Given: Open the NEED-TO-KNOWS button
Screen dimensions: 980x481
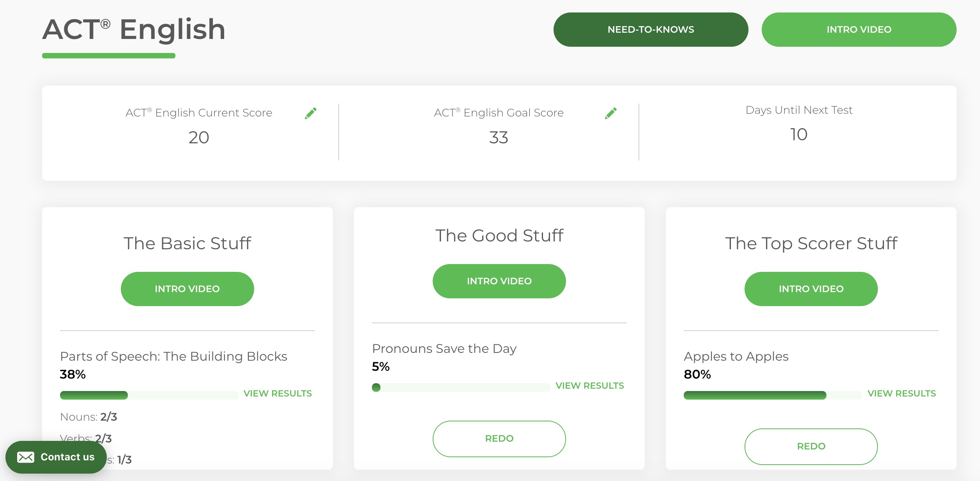Looking at the screenshot, I should (x=651, y=30).
